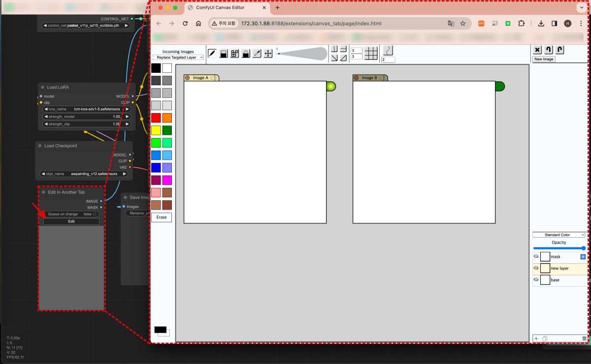Open the lora_name selector
The image size is (591, 364).
87,109
